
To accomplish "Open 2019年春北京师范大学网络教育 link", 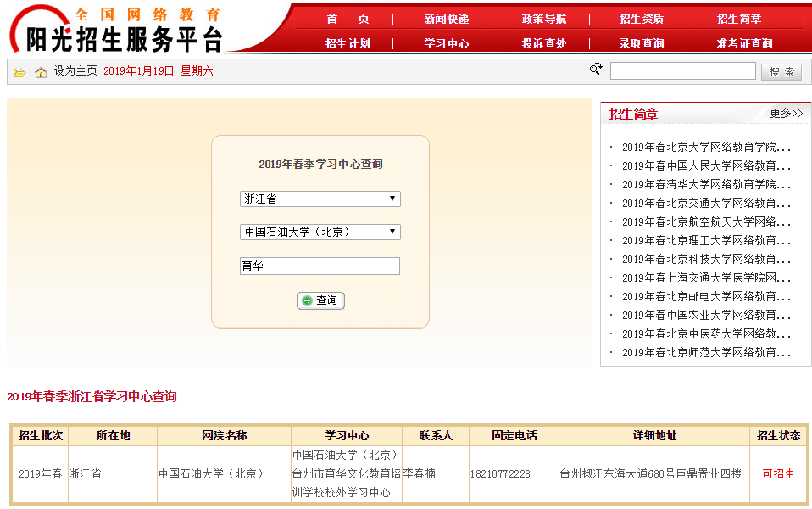I will pos(706,352).
